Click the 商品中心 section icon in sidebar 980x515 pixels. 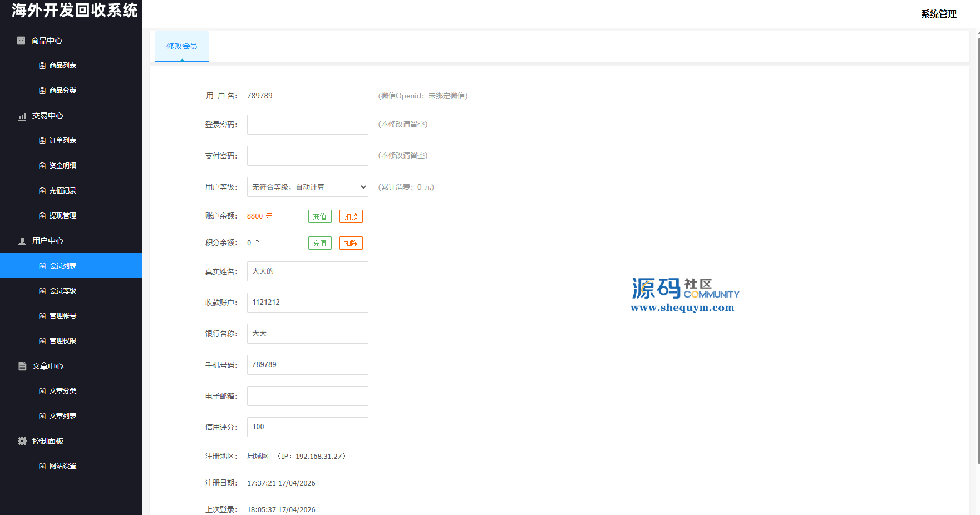tap(21, 41)
